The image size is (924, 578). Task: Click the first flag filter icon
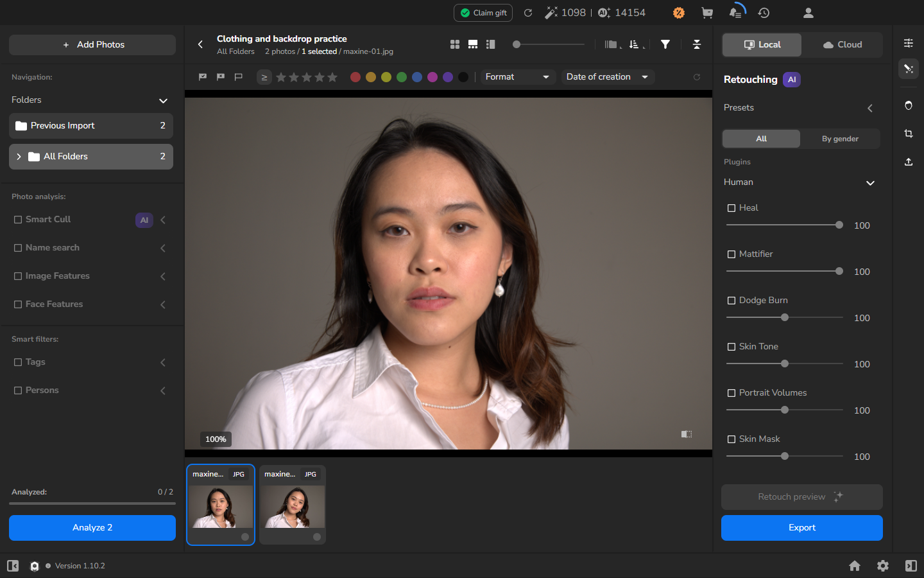(x=203, y=77)
